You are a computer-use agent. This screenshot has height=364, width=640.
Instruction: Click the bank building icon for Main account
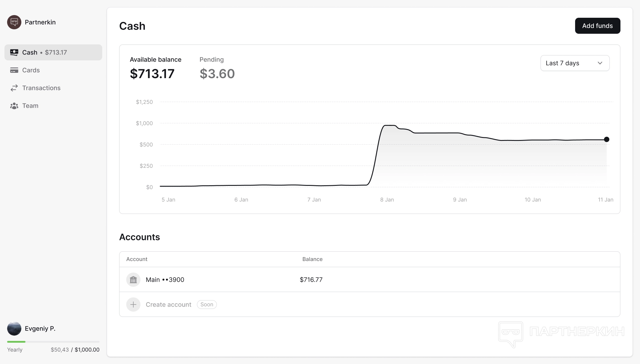click(133, 280)
